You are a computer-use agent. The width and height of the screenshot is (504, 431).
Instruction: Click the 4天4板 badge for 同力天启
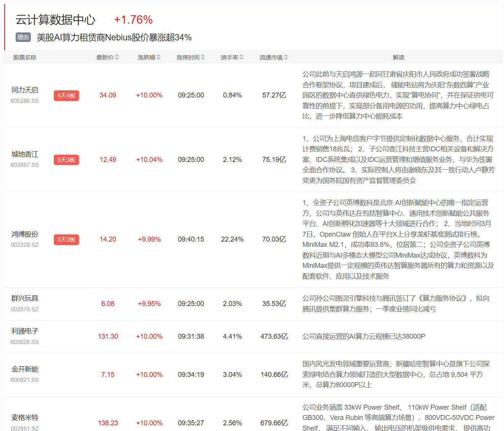point(66,95)
